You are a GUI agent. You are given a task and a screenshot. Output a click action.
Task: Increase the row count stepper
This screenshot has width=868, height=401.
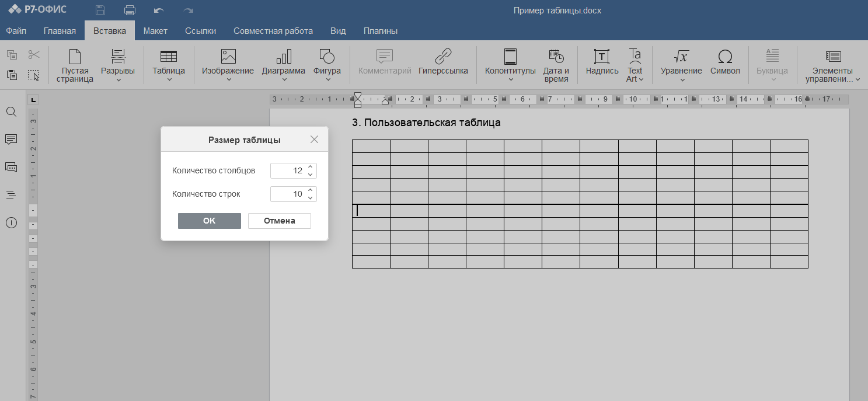pyautogui.click(x=311, y=190)
